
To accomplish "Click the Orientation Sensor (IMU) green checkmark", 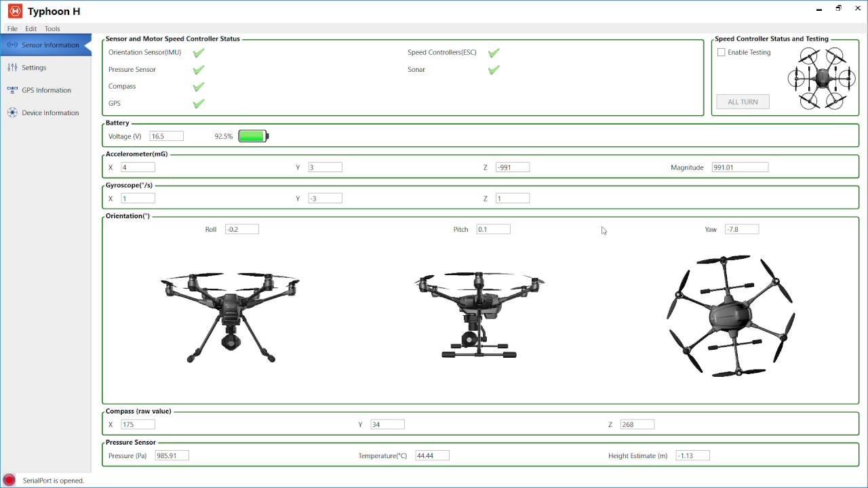I will tap(199, 52).
